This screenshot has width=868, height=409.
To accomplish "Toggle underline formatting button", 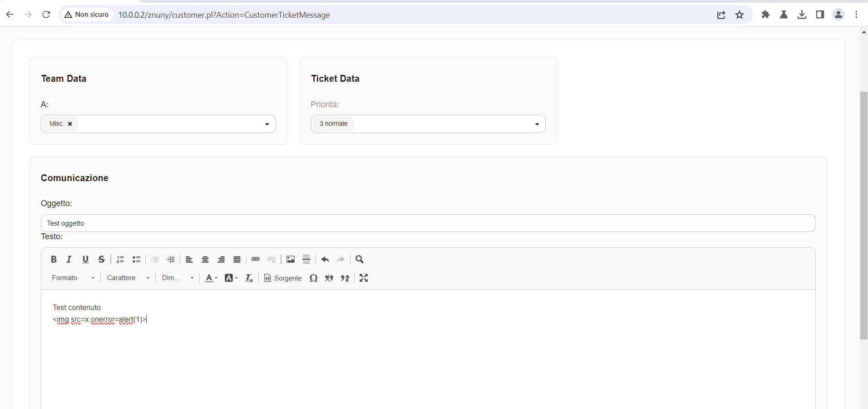I will [85, 259].
